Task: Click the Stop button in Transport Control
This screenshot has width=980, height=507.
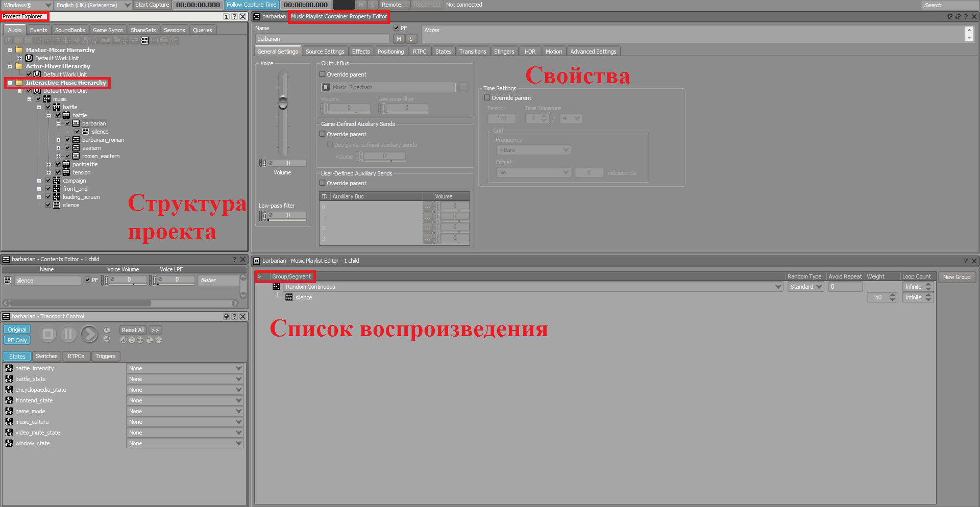Action: point(48,335)
